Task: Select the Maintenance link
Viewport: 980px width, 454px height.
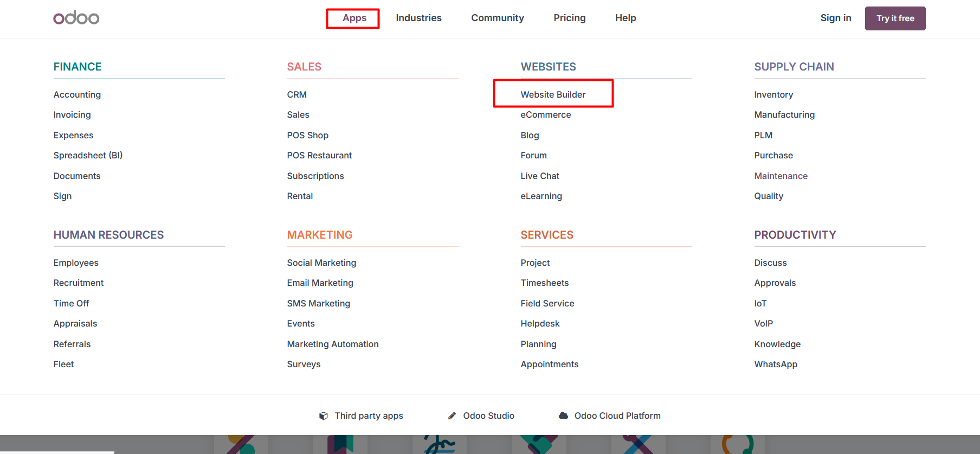Action: [x=781, y=176]
